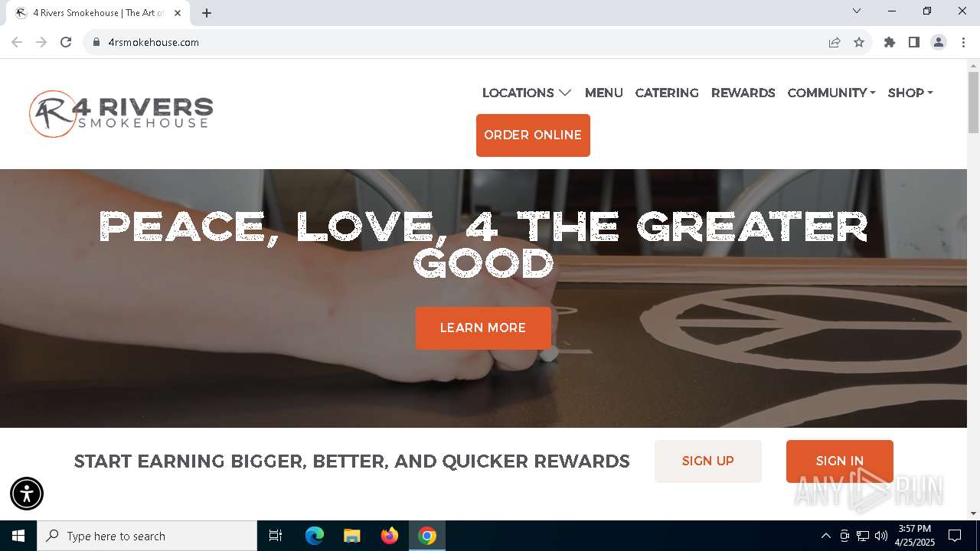This screenshot has width=980, height=551.
Task: Open the Chrome profile avatar icon
Action: pos(939,42)
